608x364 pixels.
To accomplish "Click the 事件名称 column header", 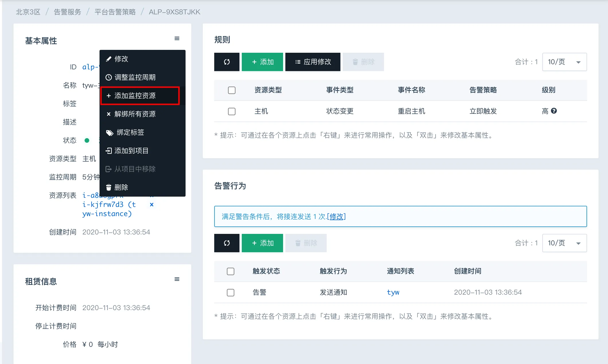I will point(412,90).
